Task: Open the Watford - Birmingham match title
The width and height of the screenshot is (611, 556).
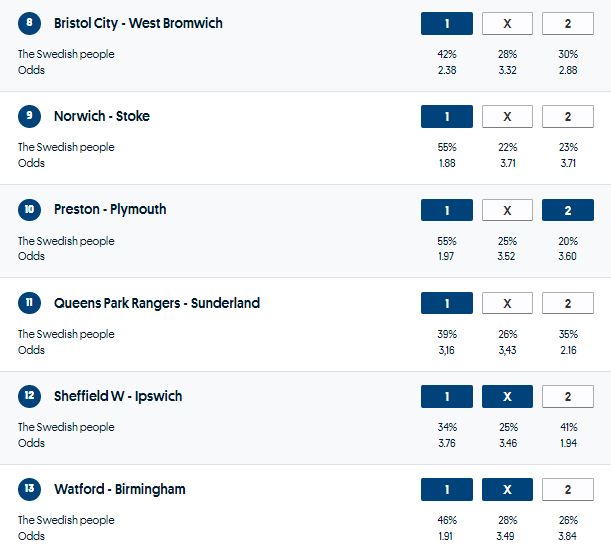Action: coord(119,490)
